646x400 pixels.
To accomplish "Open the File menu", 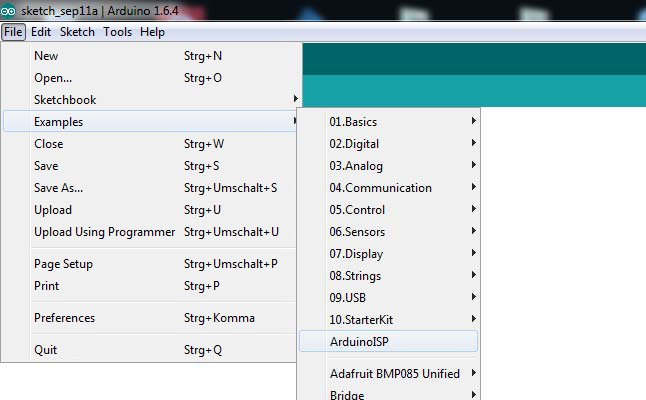I will coord(13,32).
